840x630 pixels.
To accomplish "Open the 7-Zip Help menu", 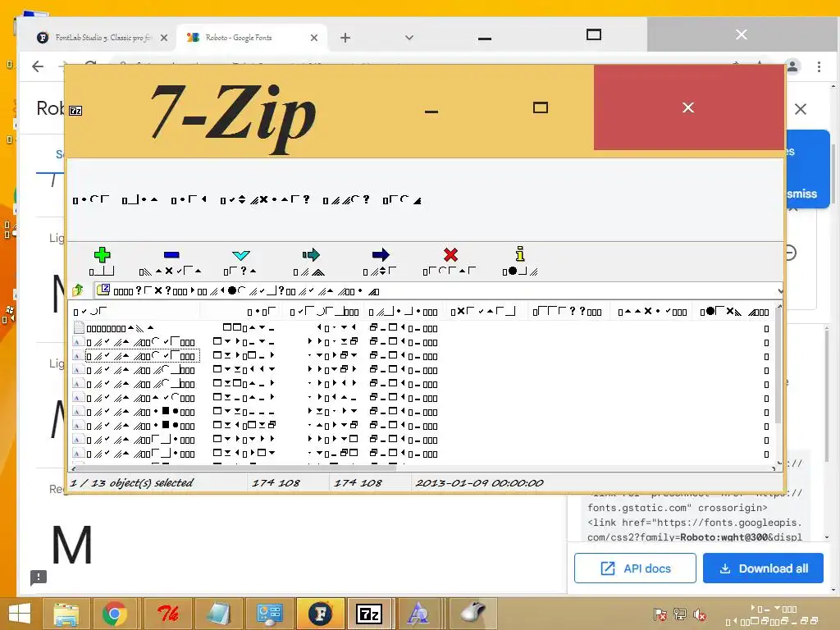I will (x=402, y=200).
